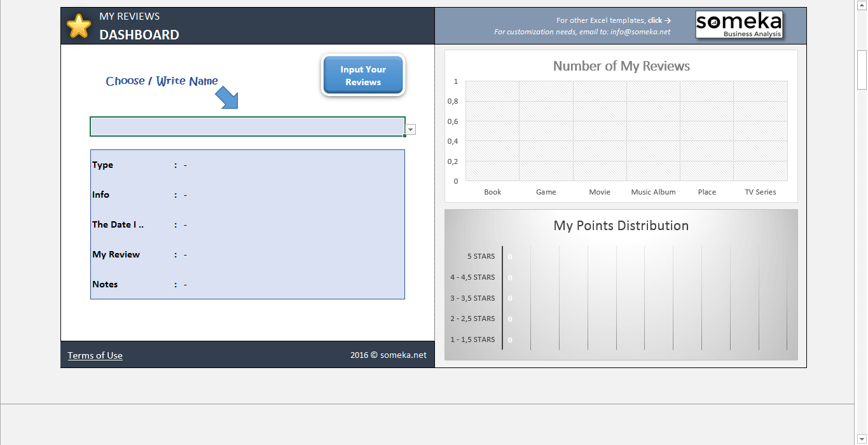Click the blue arrow shape pointing at name field
The width and height of the screenshot is (868, 445).
[226, 98]
